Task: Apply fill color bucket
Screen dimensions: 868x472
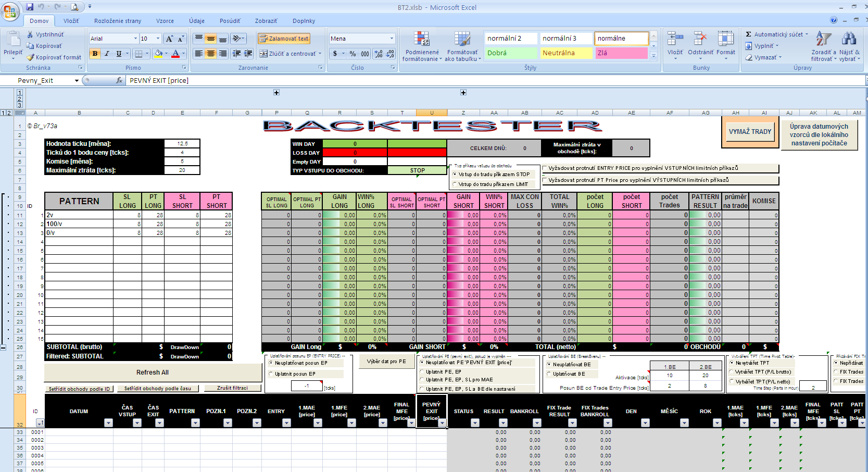Action: point(158,53)
